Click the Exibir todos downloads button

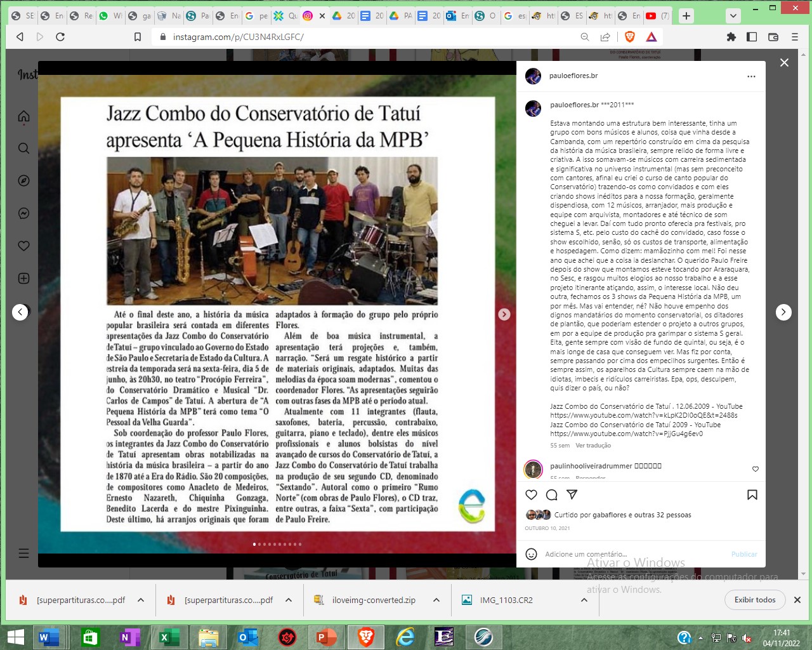point(754,600)
